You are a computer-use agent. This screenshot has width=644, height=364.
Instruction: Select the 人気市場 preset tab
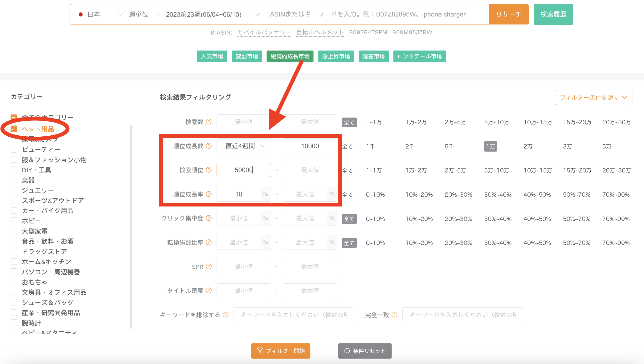[212, 56]
